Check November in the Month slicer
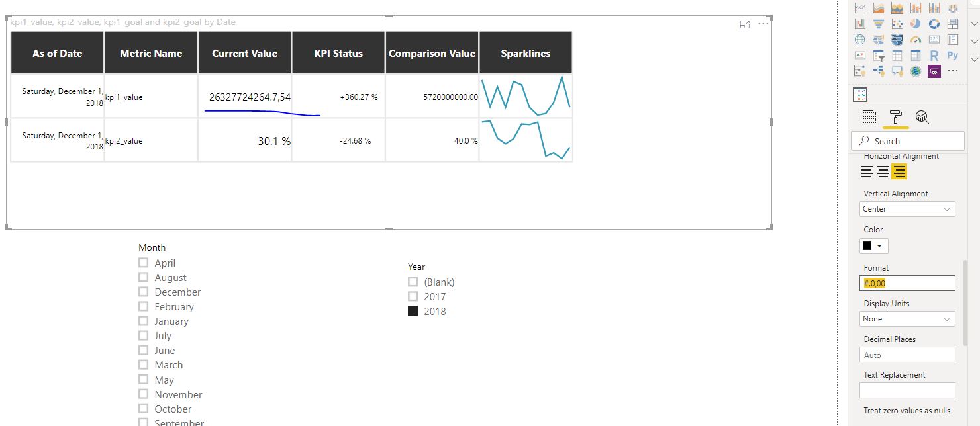Image resolution: width=980 pixels, height=426 pixels. pos(143,394)
